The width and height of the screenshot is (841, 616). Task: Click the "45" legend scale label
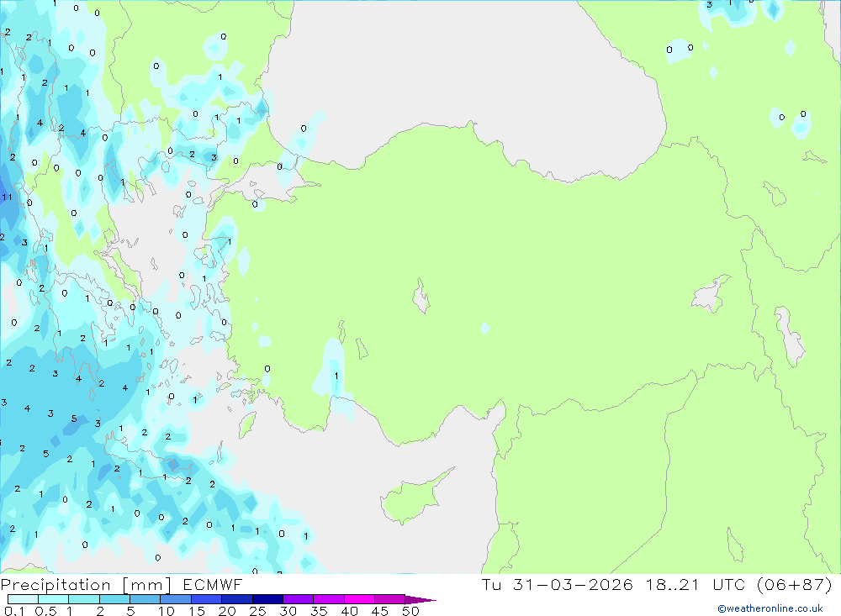click(x=380, y=611)
